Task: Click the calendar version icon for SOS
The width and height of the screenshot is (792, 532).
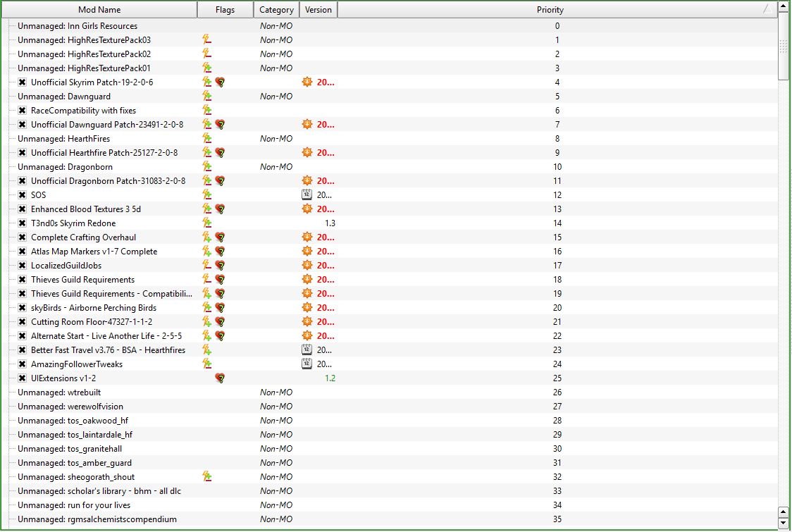Action: tap(307, 195)
